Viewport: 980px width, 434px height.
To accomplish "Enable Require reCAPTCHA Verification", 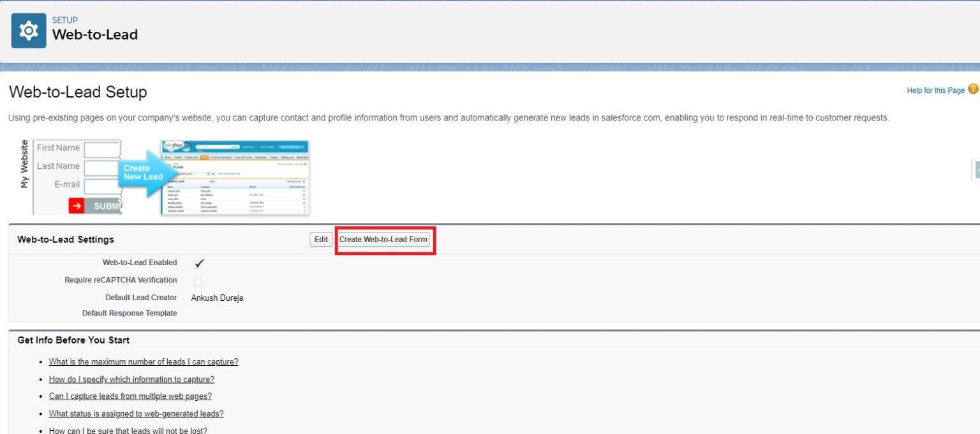I will [199, 280].
